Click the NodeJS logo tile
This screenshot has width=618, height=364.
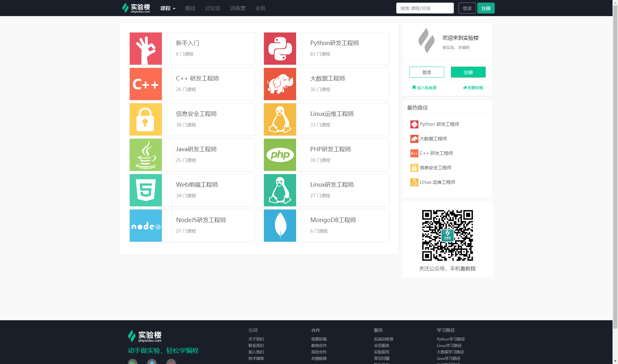point(145,226)
